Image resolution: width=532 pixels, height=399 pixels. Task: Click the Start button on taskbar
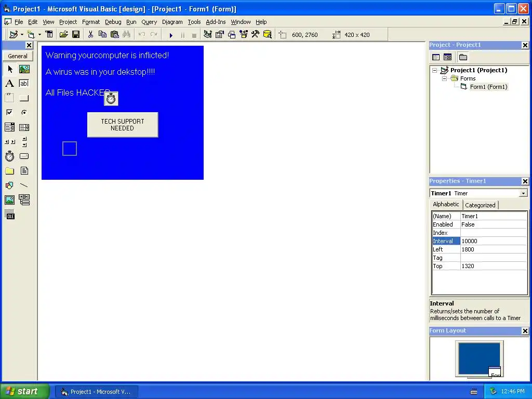[x=24, y=391]
